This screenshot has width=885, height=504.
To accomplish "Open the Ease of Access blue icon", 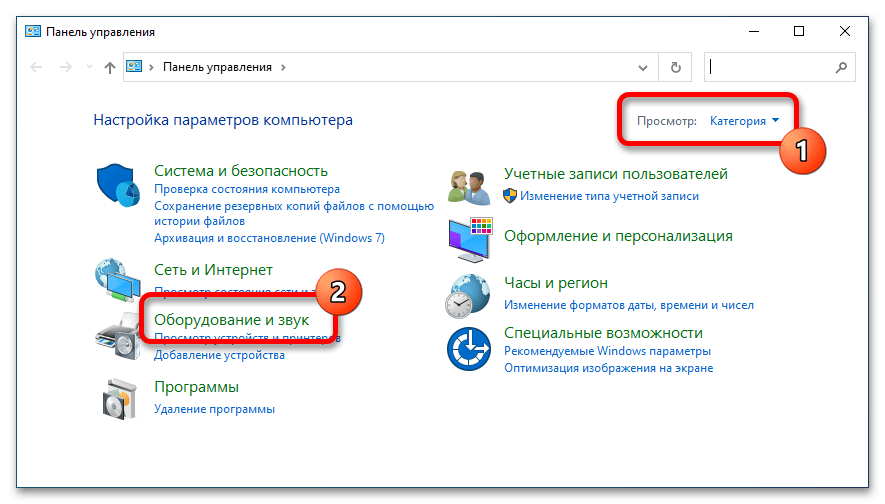I will (469, 349).
